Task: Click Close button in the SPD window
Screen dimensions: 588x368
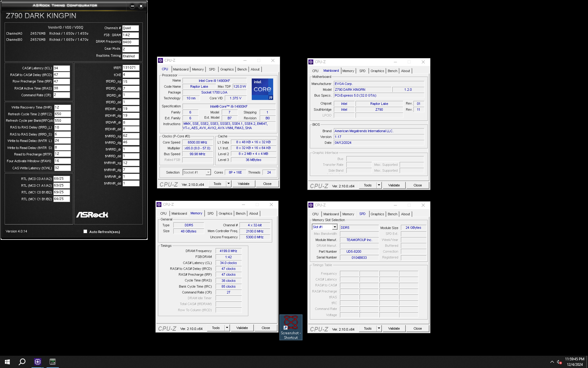Action: (x=417, y=328)
